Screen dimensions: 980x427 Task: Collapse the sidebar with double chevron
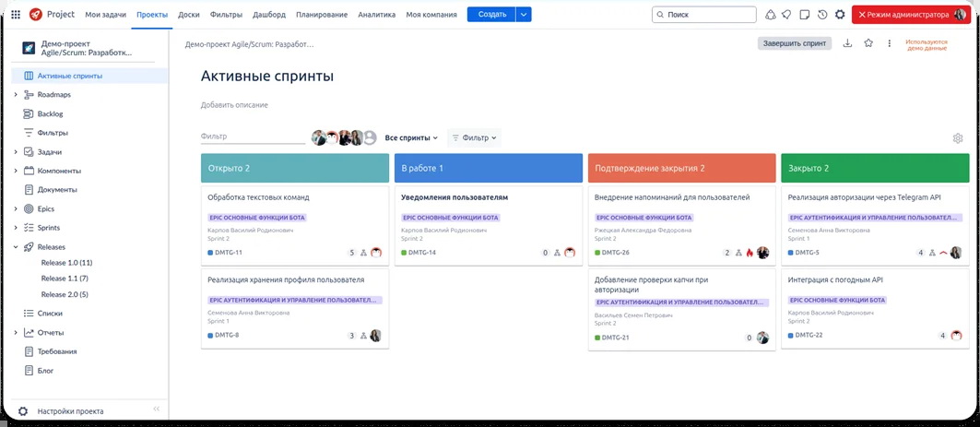[156, 409]
